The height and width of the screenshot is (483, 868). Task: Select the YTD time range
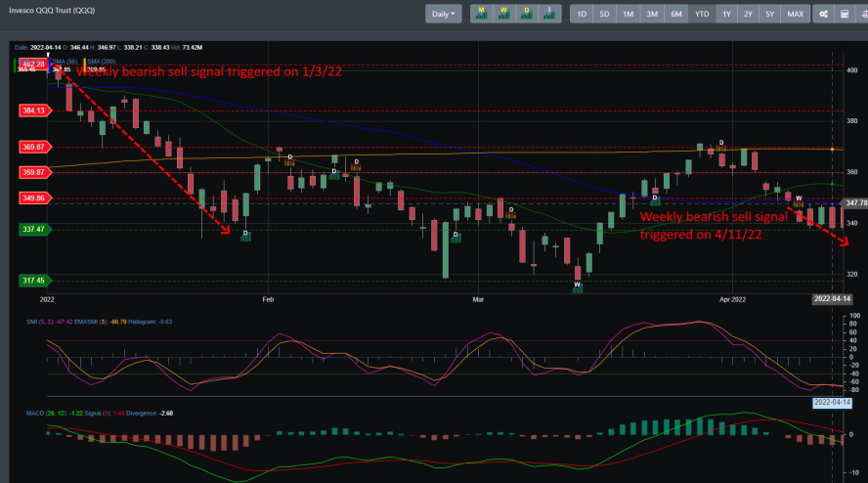click(702, 14)
